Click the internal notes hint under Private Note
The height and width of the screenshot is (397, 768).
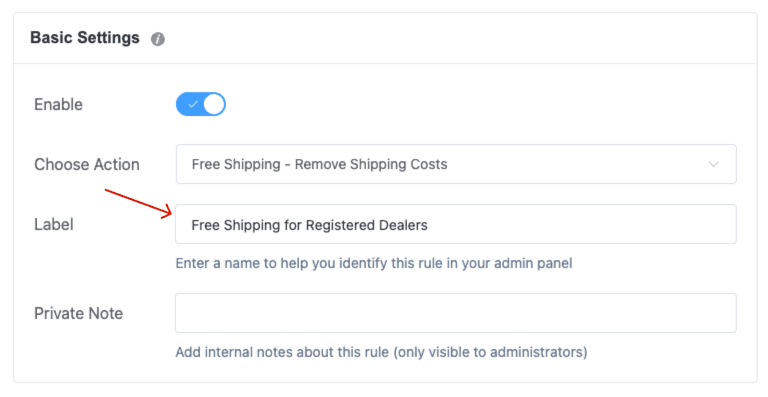pyautogui.click(x=381, y=352)
